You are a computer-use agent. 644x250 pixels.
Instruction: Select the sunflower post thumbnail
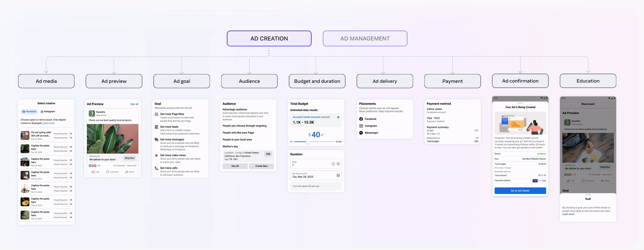click(x=25, y=202)
